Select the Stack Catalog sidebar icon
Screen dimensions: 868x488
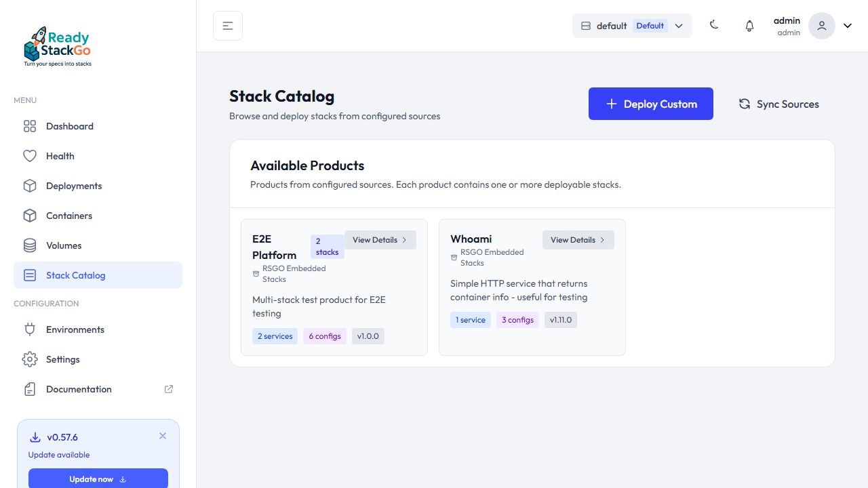[x=30, y=275]
